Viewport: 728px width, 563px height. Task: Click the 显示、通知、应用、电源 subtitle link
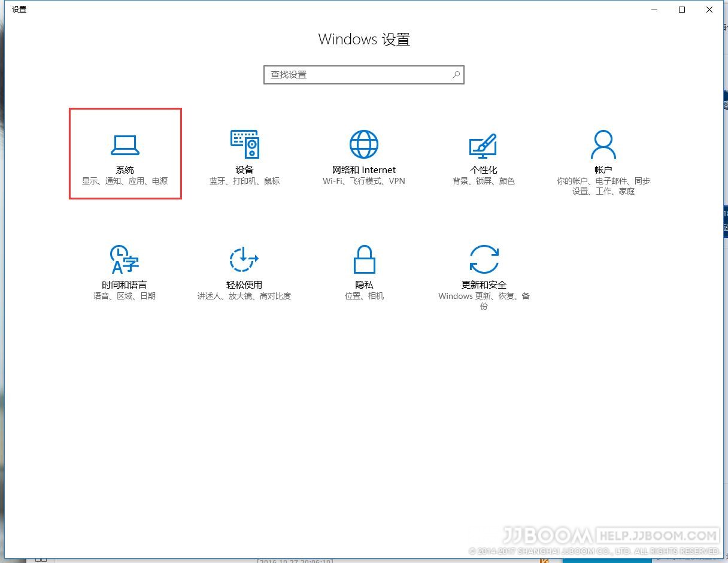(125, 181)
